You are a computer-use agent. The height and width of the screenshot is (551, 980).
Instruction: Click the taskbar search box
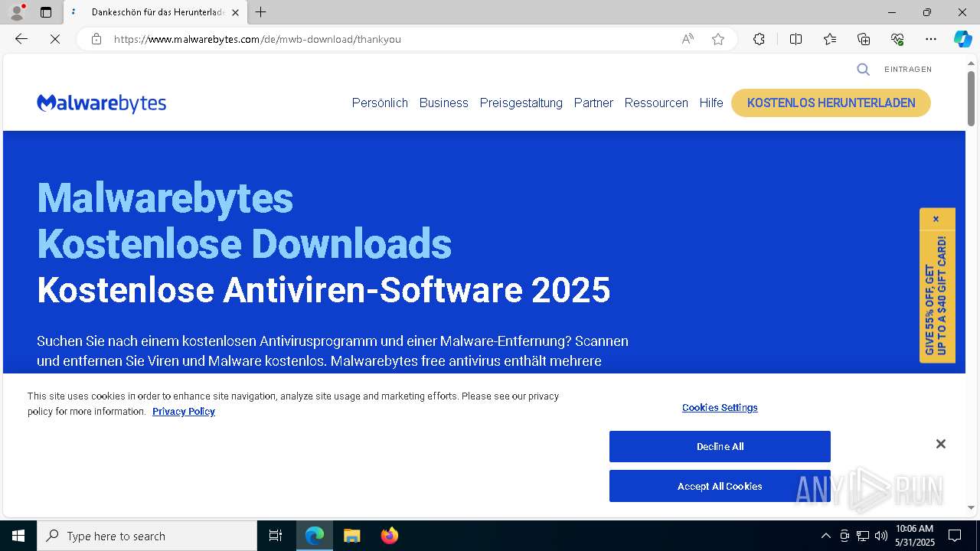coord(147,536)
